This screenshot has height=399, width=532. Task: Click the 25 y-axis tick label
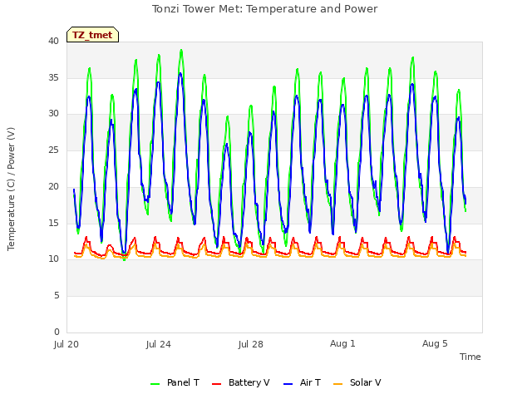[x=53, y=150]
